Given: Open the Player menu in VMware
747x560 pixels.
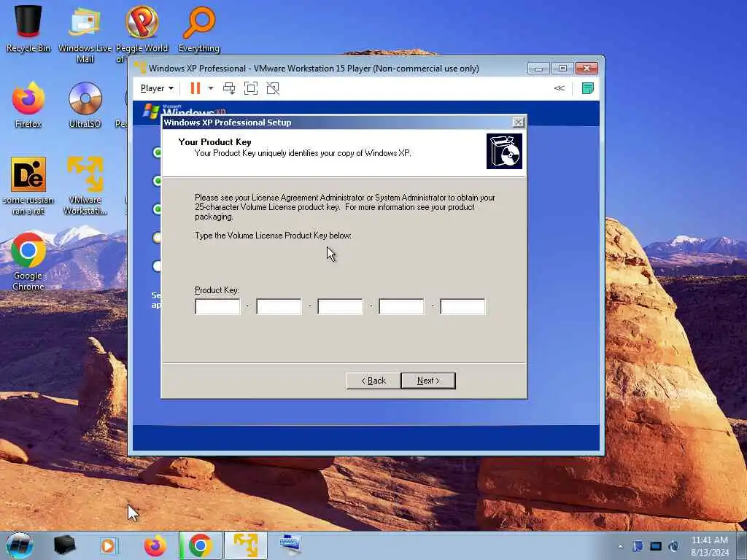Looking at the screenshot, I should tap(157, 88).
